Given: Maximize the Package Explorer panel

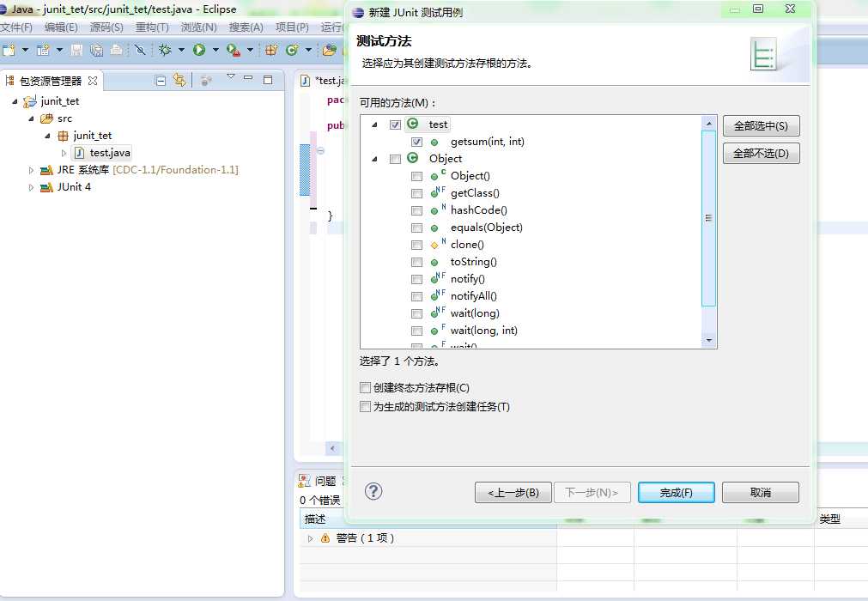Looking at the screenshot, I should 268,80.
